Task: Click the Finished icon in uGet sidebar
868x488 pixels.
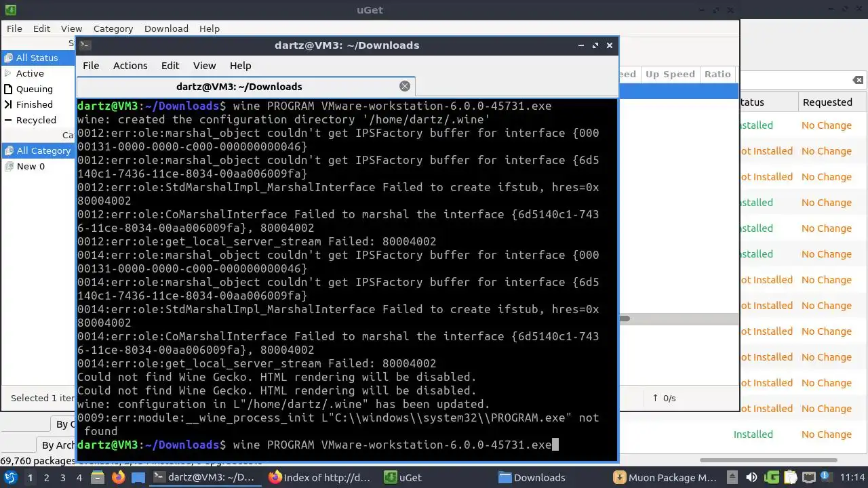Action: click(8, 104)
